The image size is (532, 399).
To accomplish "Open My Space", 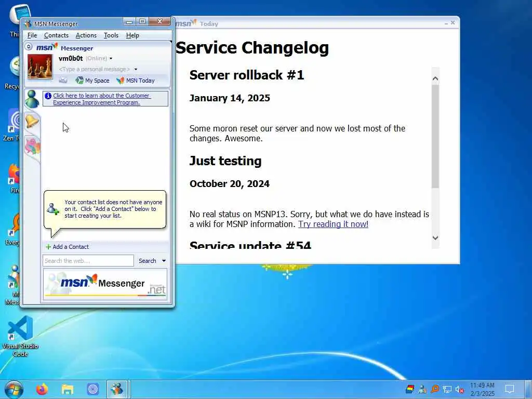I will [x=92, y=81].
